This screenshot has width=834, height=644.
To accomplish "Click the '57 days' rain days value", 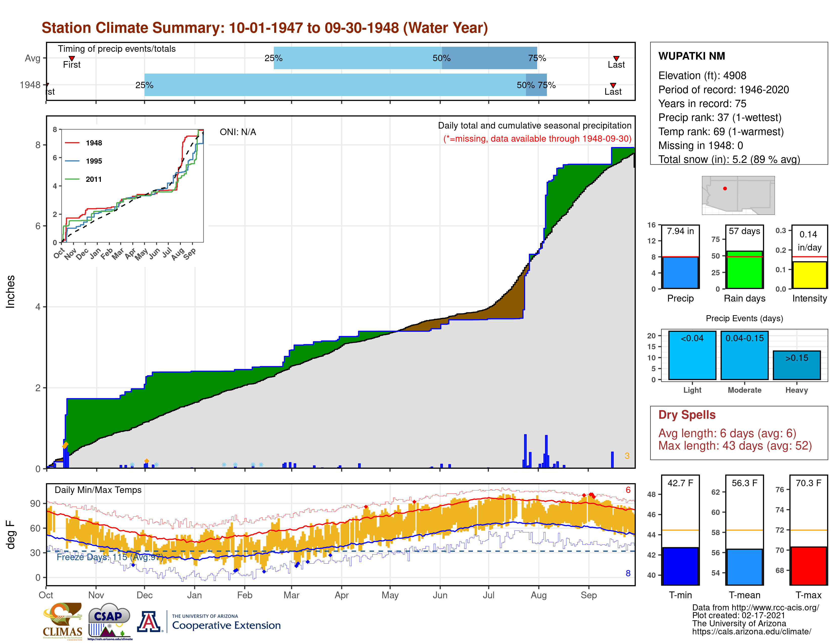I will (x=744, y=231).
